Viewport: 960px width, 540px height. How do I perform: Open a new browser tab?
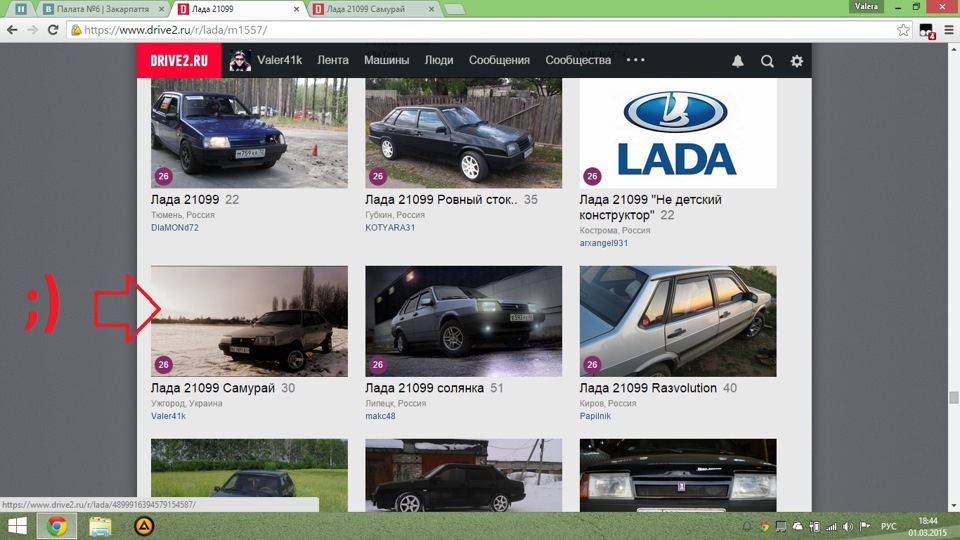click(454, 9)
